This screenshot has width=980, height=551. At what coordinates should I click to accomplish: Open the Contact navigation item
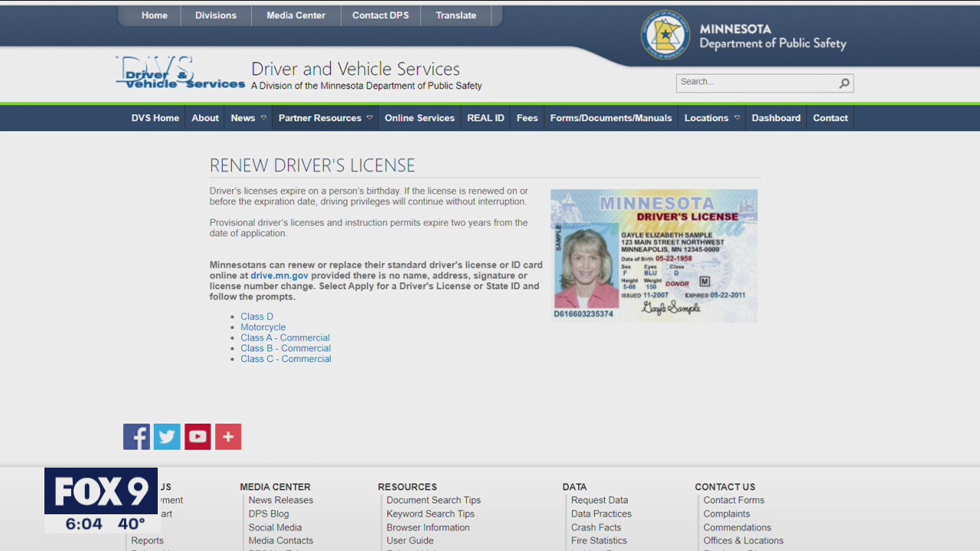(x=831, y=118)
